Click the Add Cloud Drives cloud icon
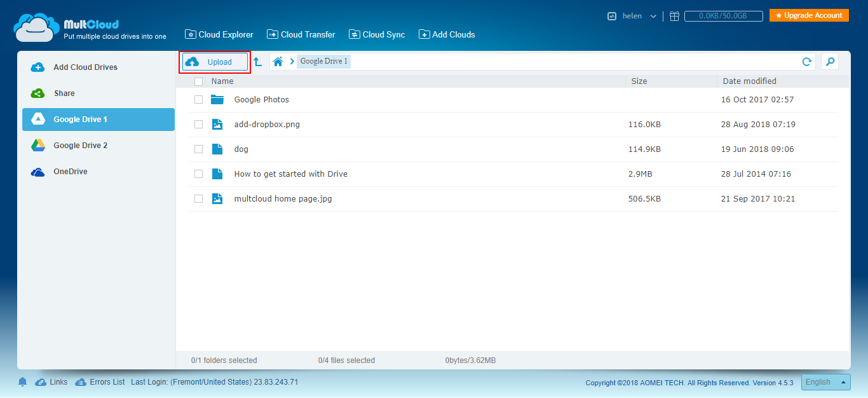 pos(37,67)
